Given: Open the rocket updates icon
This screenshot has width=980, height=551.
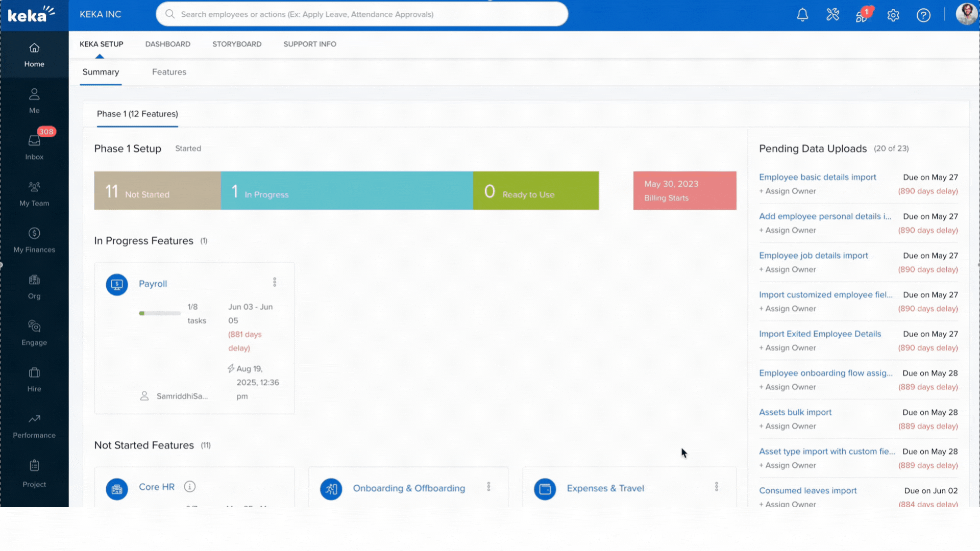Looking at the screenshot, I should point(862,16).
